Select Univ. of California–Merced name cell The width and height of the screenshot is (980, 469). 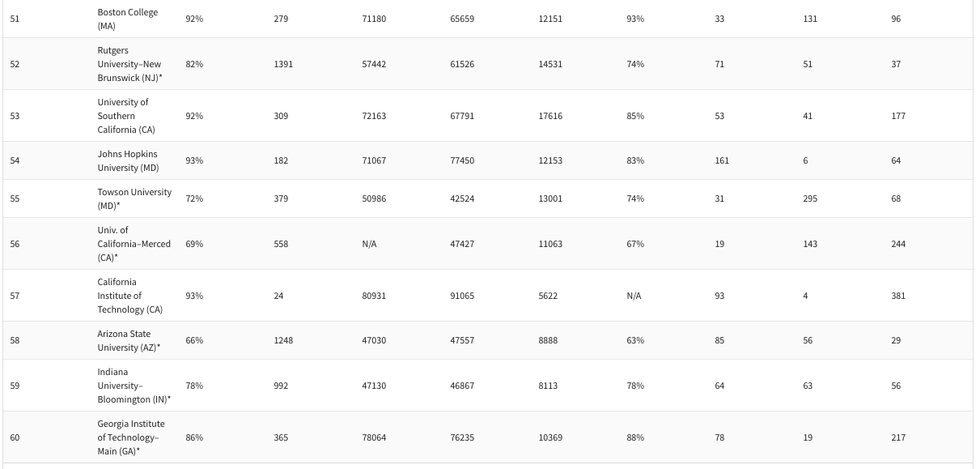[134, 244]
